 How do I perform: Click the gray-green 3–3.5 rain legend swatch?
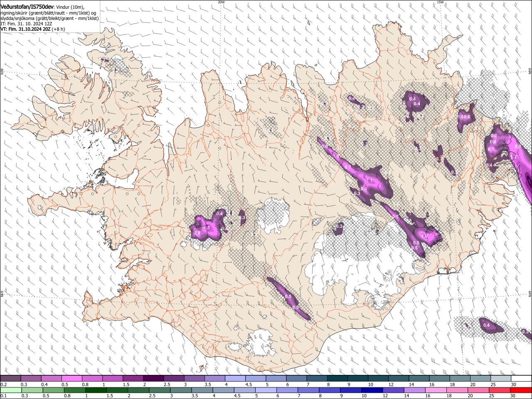pos(181,390)
